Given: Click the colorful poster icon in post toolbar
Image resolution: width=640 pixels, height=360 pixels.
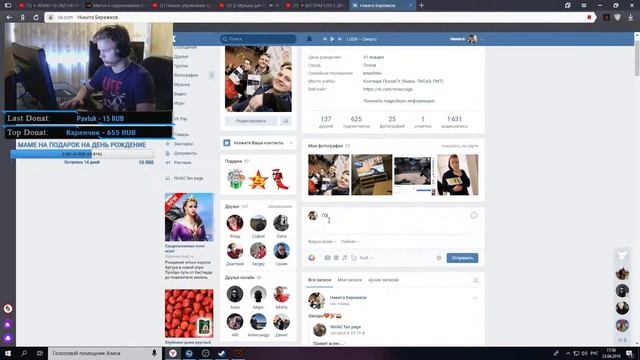Looking at the screenshot, I should (311, 258).
